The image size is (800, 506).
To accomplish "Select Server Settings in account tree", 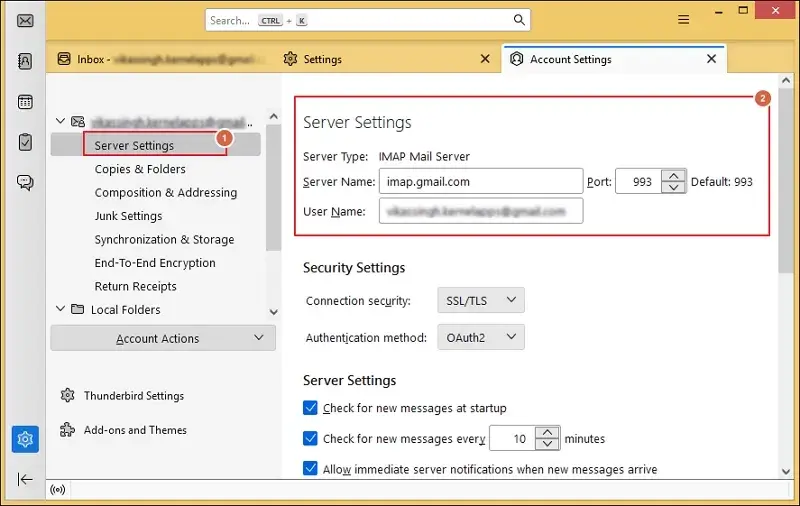I will click(156, 145).
